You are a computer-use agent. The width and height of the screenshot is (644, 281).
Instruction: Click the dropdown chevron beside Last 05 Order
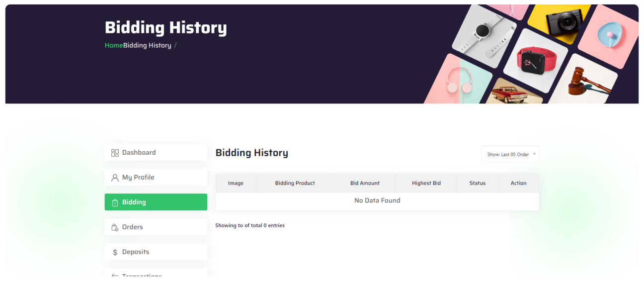pos(534,154)
